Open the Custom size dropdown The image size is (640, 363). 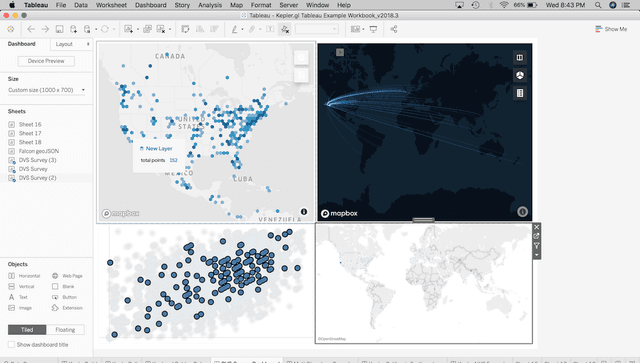[47, 90]
